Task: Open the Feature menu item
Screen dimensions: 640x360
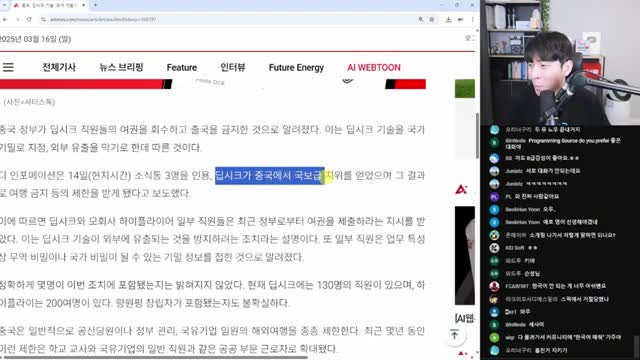Action: [x=182, y=67]
